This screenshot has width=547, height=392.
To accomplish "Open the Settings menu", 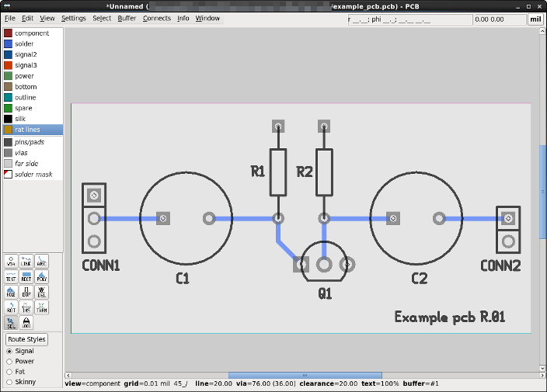I will [x=74, y=18].
